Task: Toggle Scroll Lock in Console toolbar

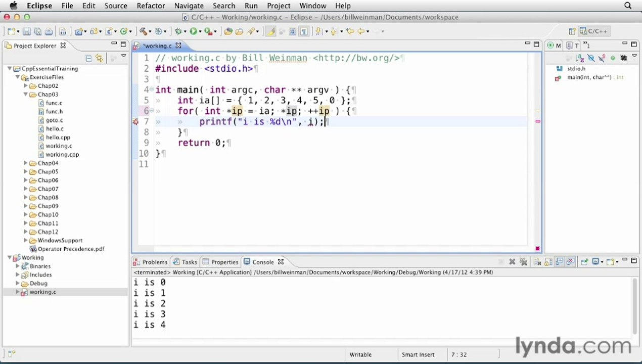Action: [x=548, y=262]
